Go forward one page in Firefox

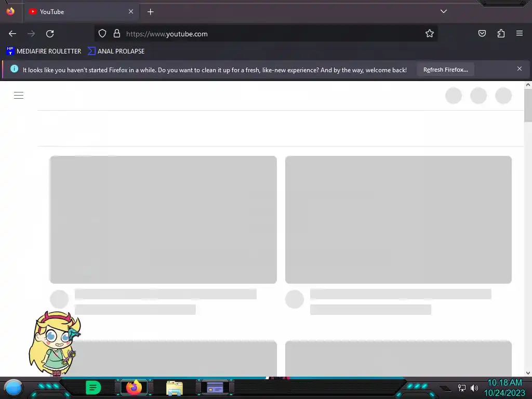pos(31,34)
